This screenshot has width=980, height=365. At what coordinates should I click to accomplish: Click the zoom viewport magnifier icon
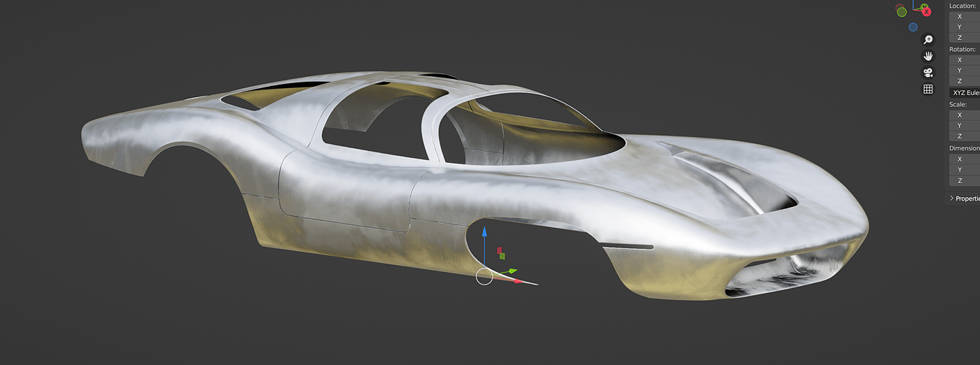928,40
